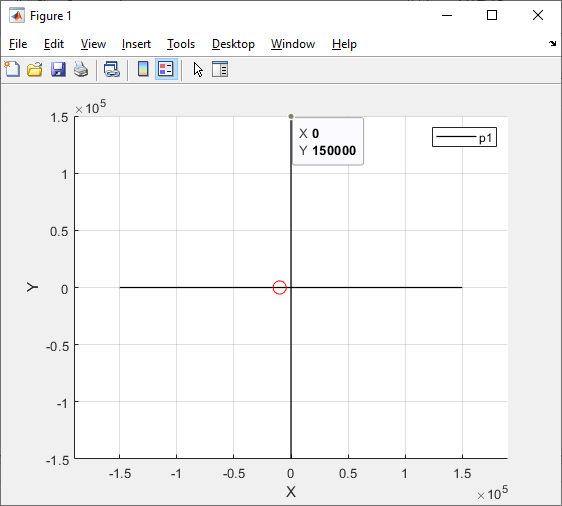Click the data tip showing Y 150000

[x=328, y=142]
